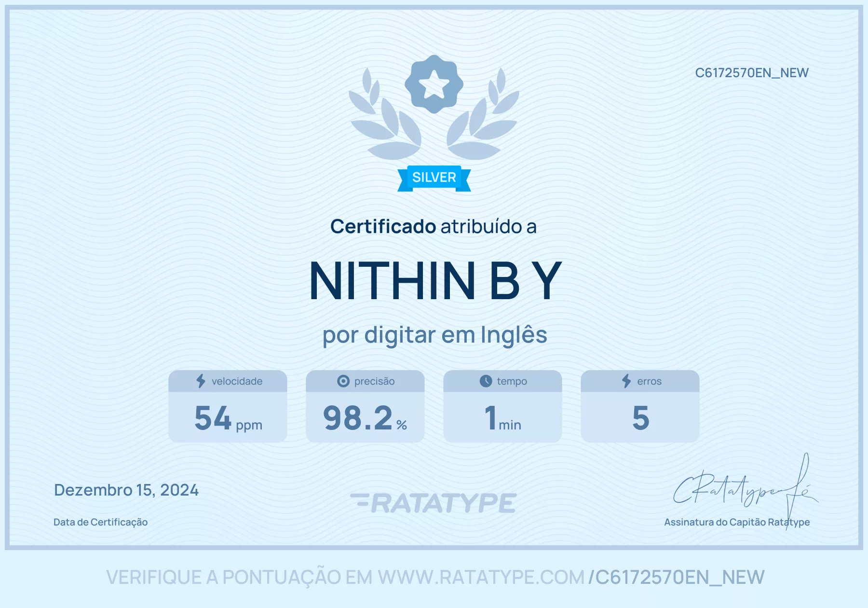Click the precisão label

pos(374,381)
